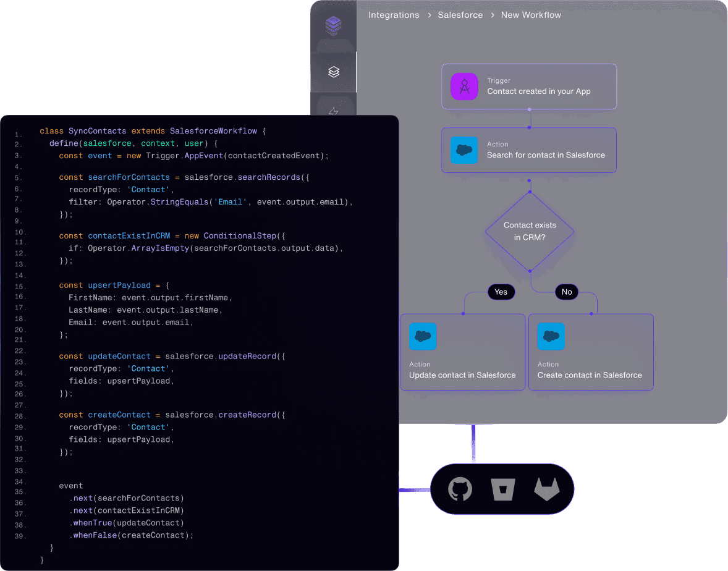Click Salesforce icon on Create contact node
Viewport: 728px width, 571px height.
coord(551,337)
